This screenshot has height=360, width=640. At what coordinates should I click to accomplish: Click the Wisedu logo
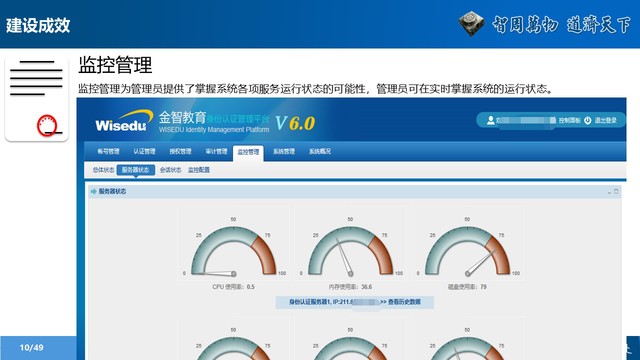tap(123, 121)
